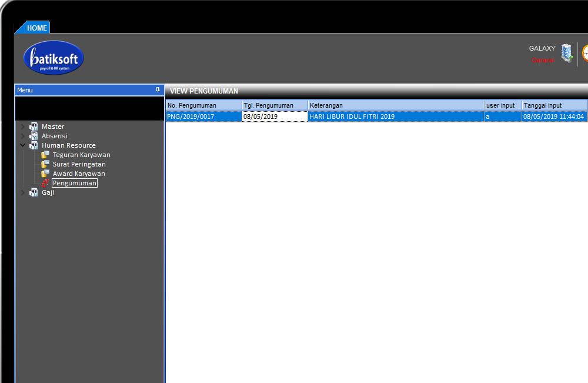The image size is (588, 383).
Task: Expand the Gaji tree node
Action: 23,192
